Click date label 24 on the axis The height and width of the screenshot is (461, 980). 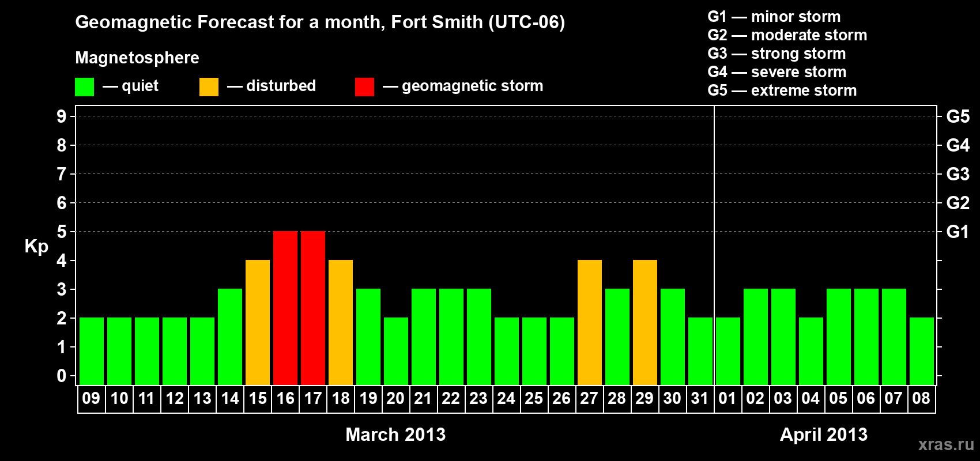coord(506,399)
